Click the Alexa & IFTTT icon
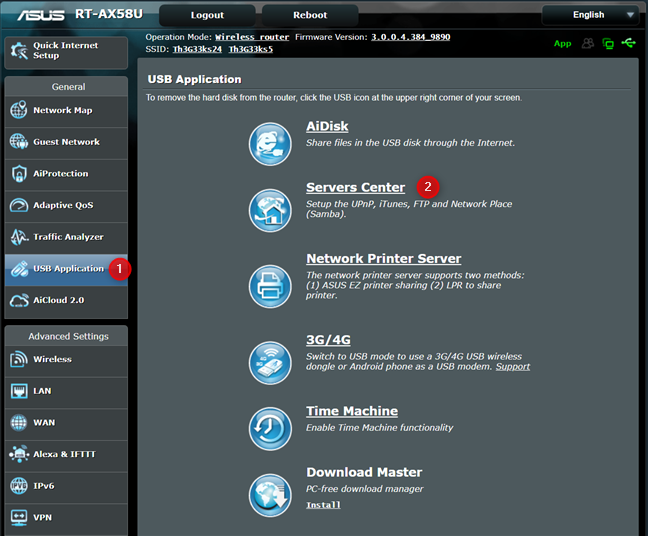Image resolution: width=648 pixels, height=536 pixels. coord(19,454)
